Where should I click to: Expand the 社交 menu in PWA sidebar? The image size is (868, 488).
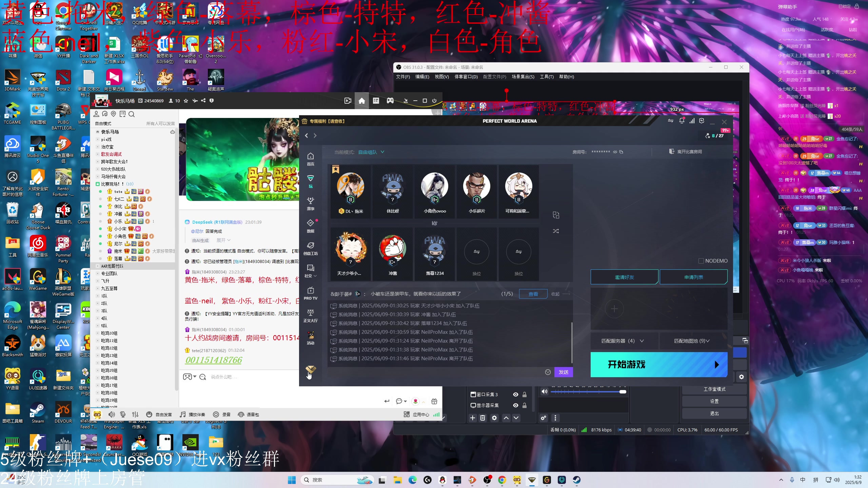point(310,271)
